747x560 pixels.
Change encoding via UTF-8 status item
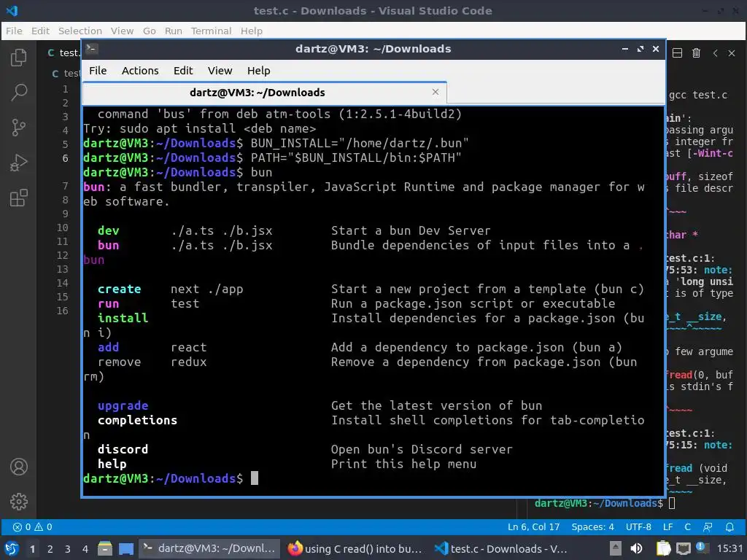click(x=638, y=526)
